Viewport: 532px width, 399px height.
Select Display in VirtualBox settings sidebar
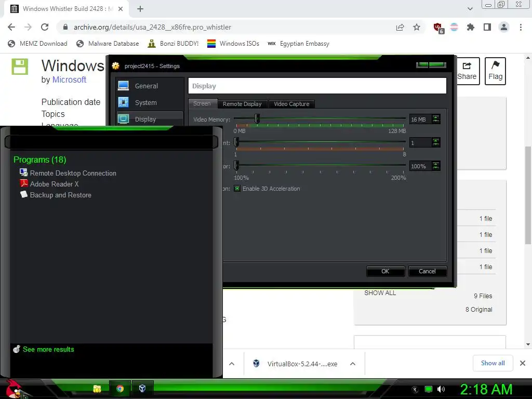149,119
